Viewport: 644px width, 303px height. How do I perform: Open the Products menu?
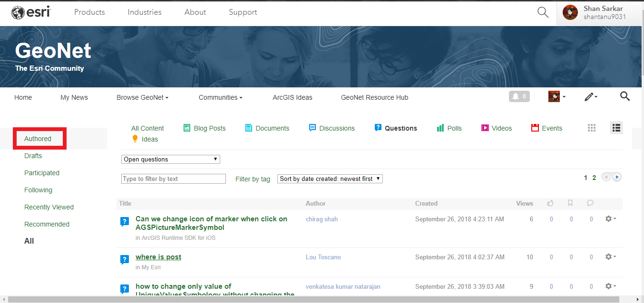pos(89,12)
